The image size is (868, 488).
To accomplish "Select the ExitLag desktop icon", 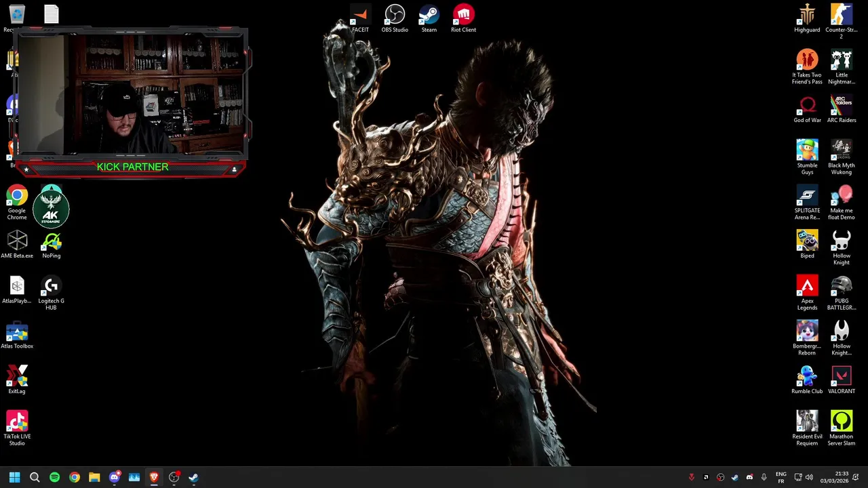I will 17,380.
